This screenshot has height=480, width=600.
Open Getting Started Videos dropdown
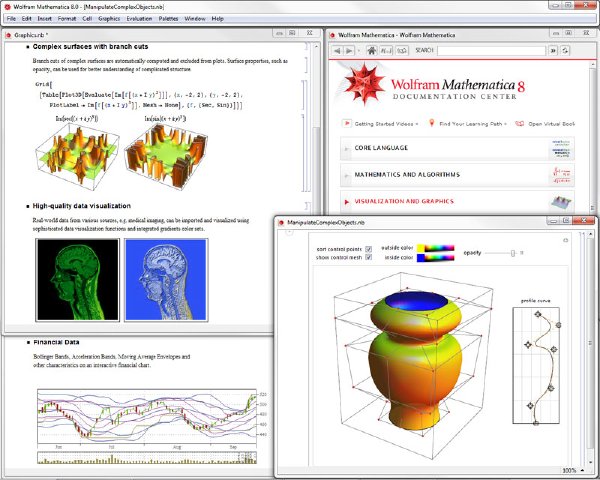(x=386, y=124)
